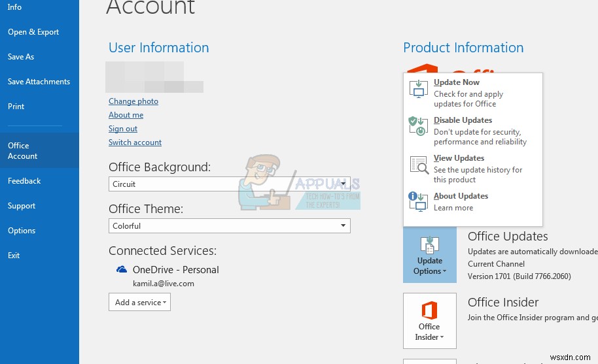Select Update Now menu entry
Image resolution: width=598 pixels, height=364 pixels.
coord(473,93)
